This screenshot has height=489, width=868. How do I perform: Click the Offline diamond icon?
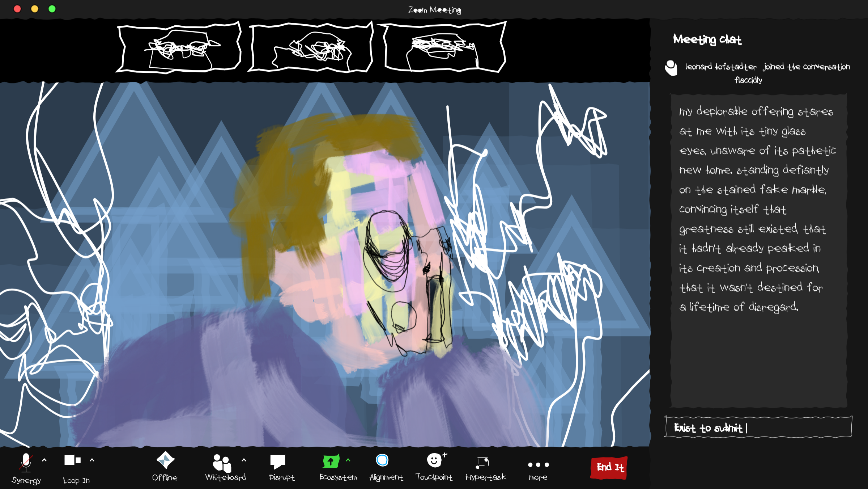pyautogui.click(x=165, y=460)
